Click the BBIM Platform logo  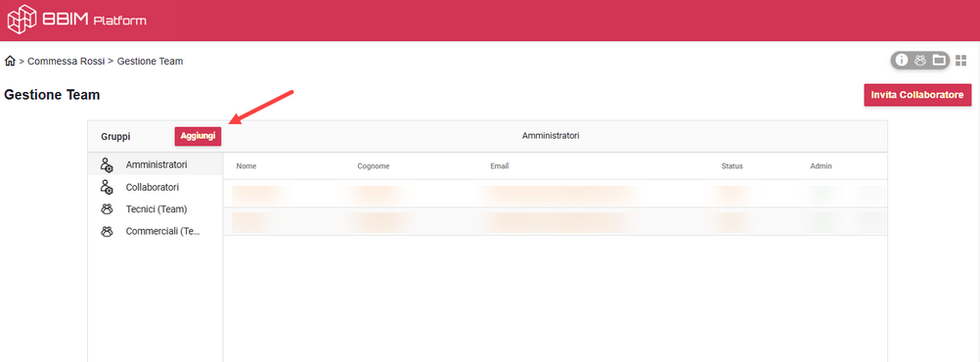click(x=77, y=20)
